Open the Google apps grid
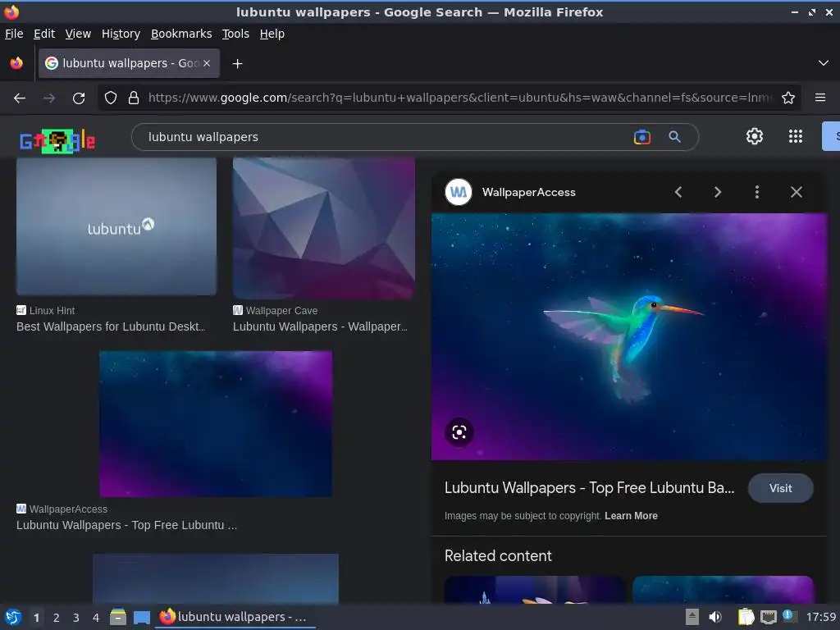840x630 pixels. tap(796, 137)
